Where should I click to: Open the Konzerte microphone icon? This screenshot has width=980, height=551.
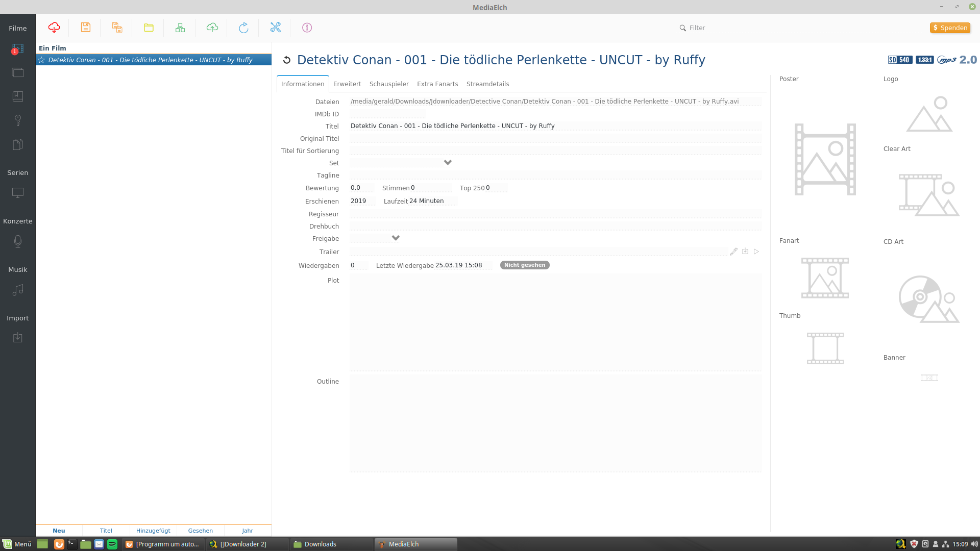coord(18,241)
